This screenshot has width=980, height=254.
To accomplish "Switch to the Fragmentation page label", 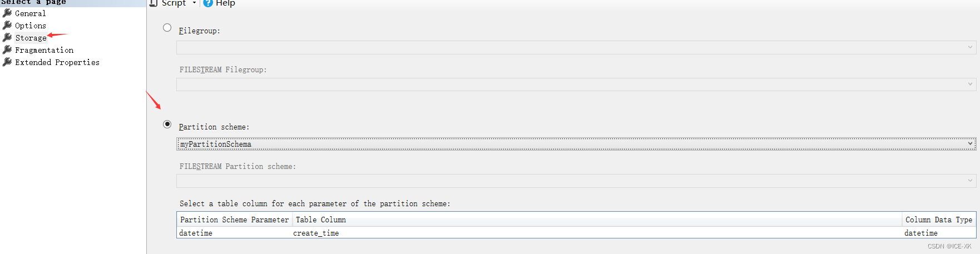I will [x=44, y=50].
